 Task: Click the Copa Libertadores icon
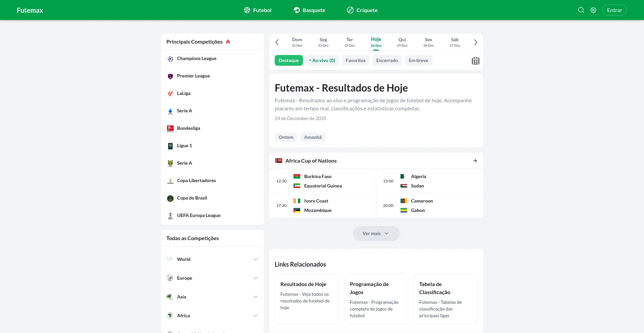click(171, 180)
